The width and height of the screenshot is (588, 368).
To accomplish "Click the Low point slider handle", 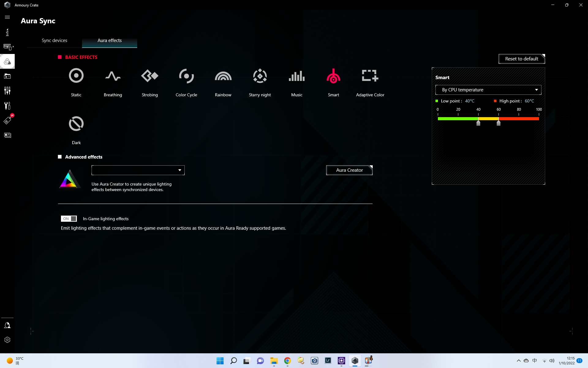I will (478, 123).
